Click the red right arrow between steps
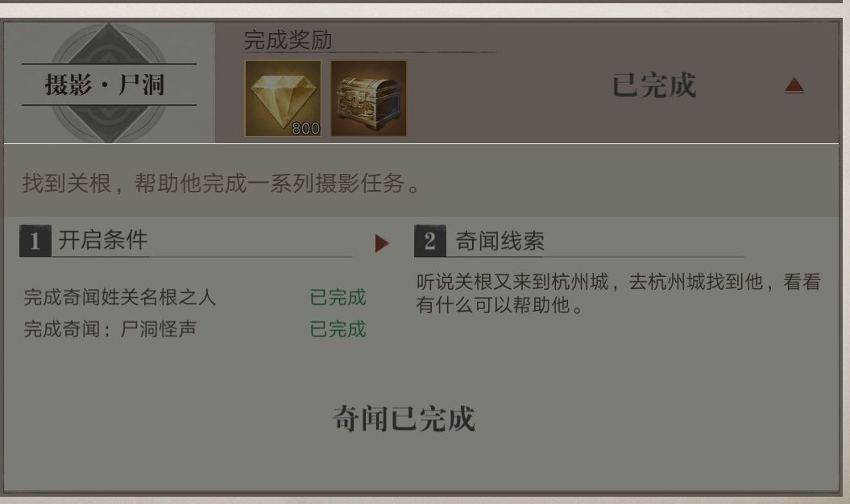This screenshot has height=504, width=850. [x=382, y=243]
